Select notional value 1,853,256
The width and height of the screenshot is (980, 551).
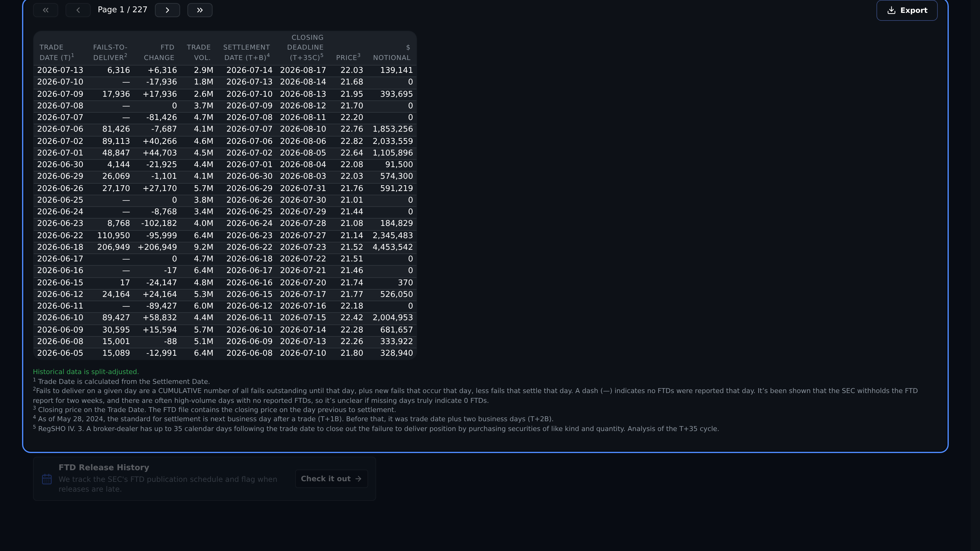(393, 129)
